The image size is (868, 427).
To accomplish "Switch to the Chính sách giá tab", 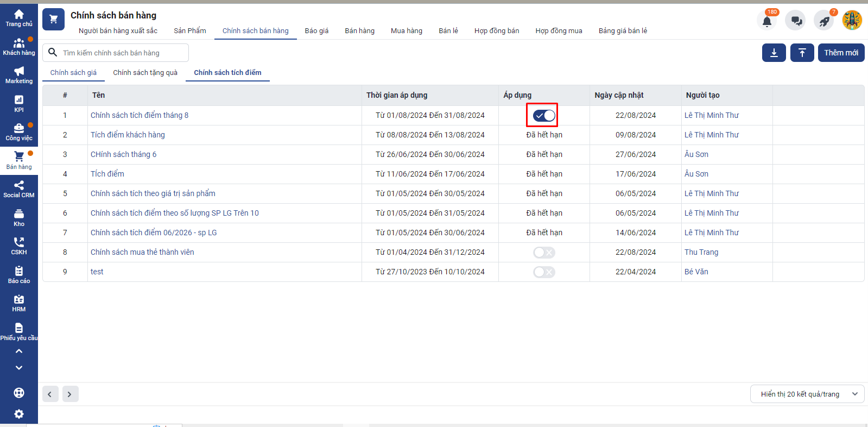I will tap(73, 73).
